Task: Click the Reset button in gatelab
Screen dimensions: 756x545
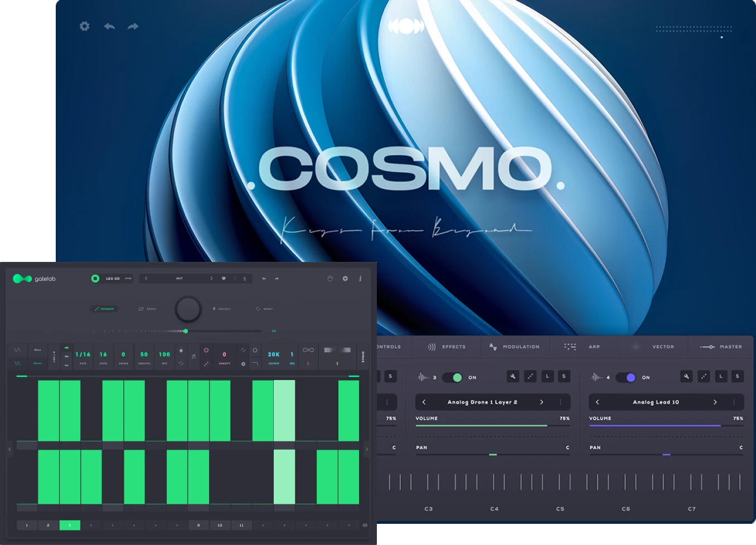Action: click(x=264, y=309)
